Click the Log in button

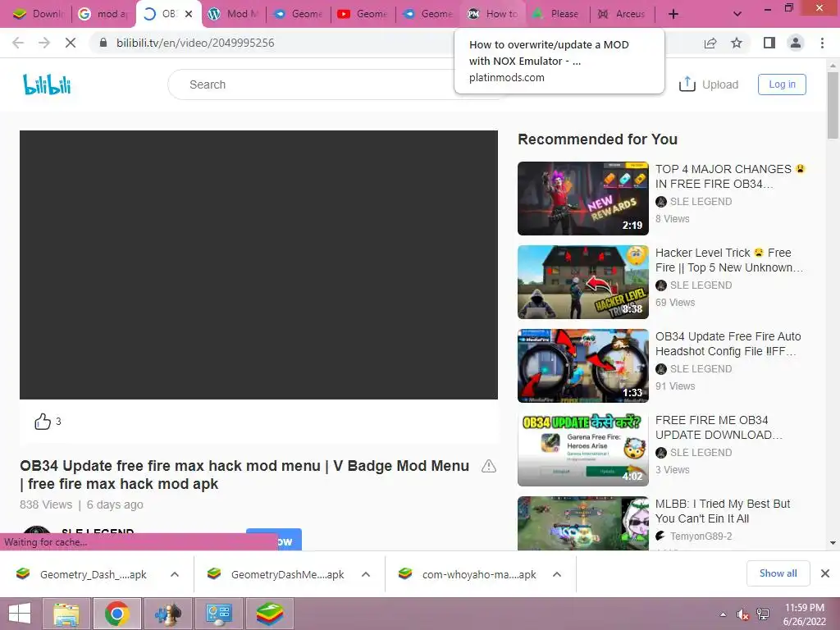tap(782, 84)
